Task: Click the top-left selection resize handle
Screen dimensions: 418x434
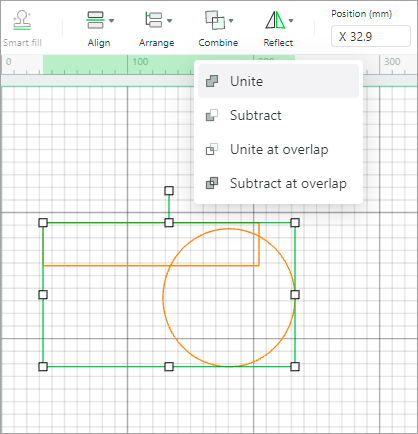Action: [x=43, y=223]
